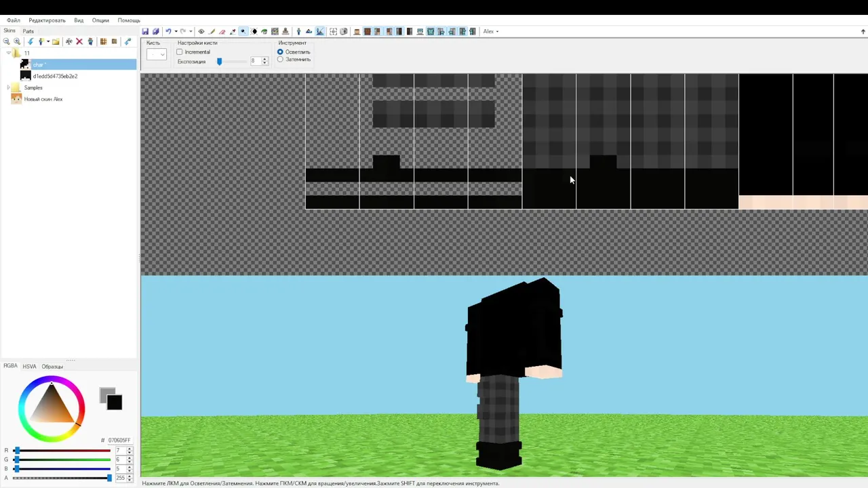The width and height of the screenshot is (868, 488).
Task: Select the d1edd5d4735eb2e2 skin
Action: pos(55,76)
